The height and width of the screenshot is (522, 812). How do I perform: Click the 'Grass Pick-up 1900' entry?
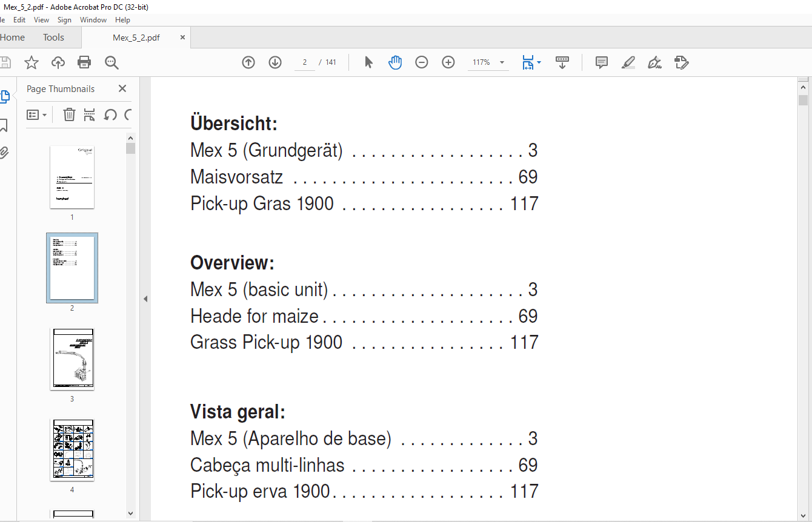pyautogui.click(x=267, y=343)
